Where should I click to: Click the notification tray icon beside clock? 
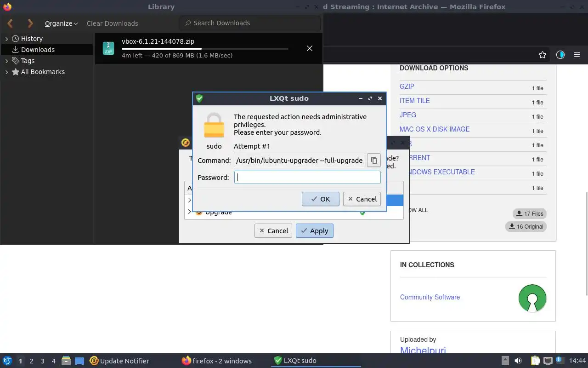point(560,361)
